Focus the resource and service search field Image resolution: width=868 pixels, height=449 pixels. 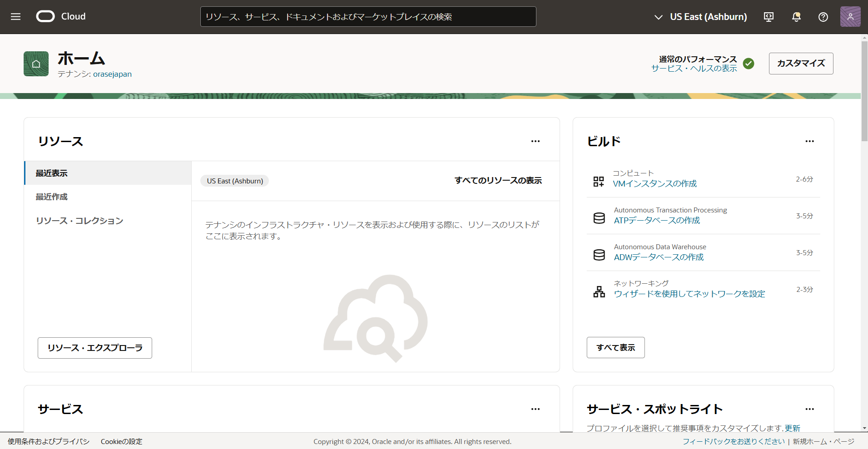pyautogui.click(x=368, y=17)
